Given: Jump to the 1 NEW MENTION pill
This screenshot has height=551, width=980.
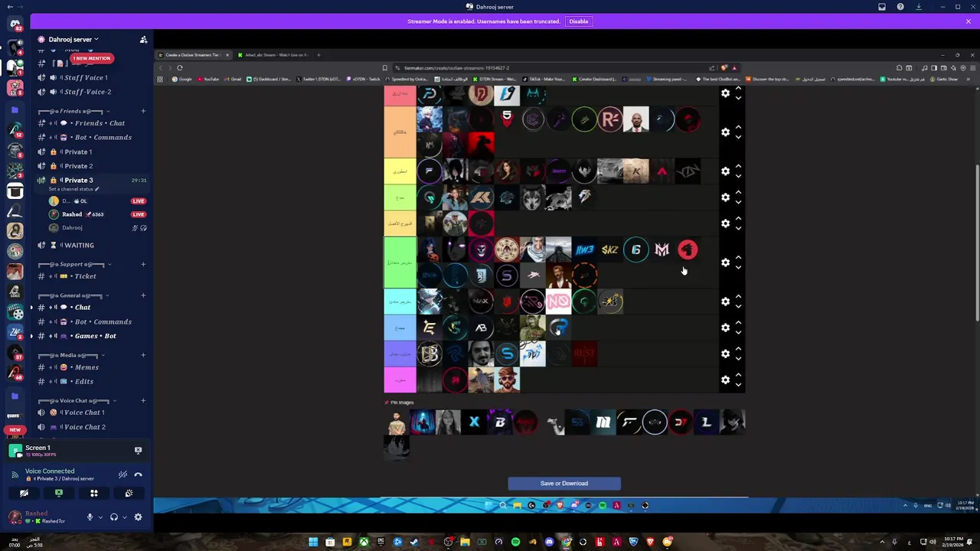Looking at the screenshot, I should (91, 58).
